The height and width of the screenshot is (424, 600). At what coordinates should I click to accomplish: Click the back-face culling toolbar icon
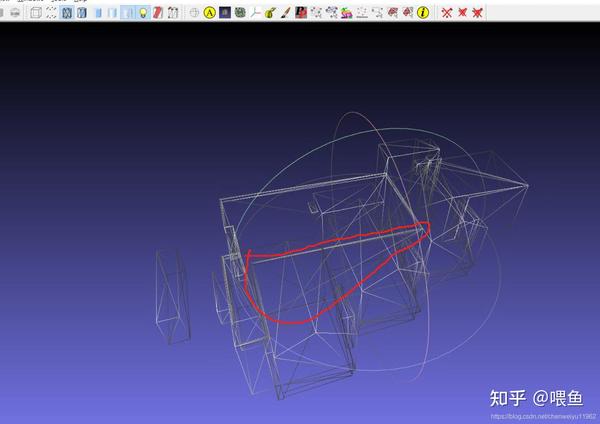click(x=173, y=13)
